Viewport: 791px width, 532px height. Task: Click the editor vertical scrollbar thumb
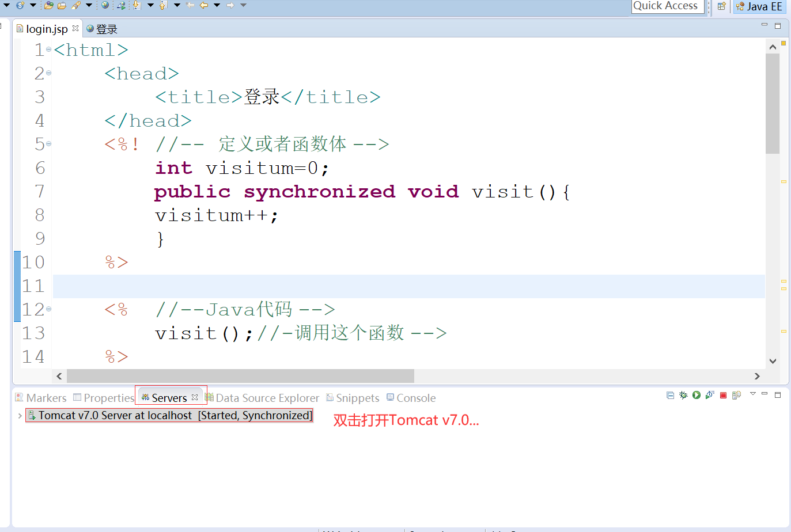pos(773,104)
